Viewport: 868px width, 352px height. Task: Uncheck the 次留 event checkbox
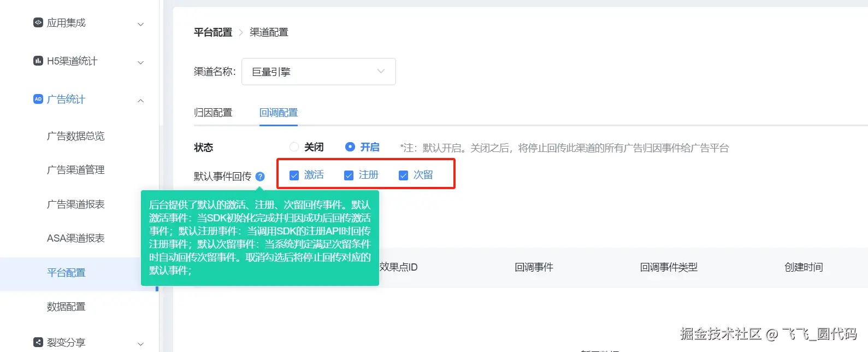403,175
